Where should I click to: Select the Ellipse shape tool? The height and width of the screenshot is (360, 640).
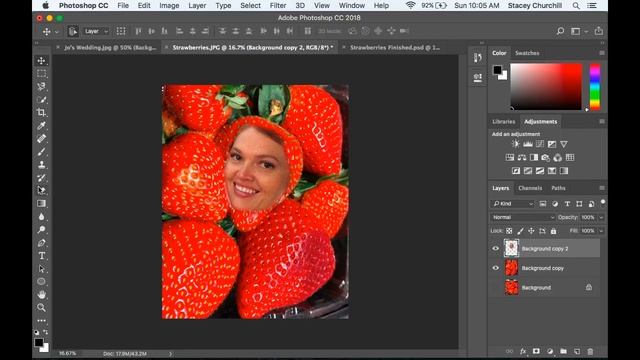[x=41, y=282]
